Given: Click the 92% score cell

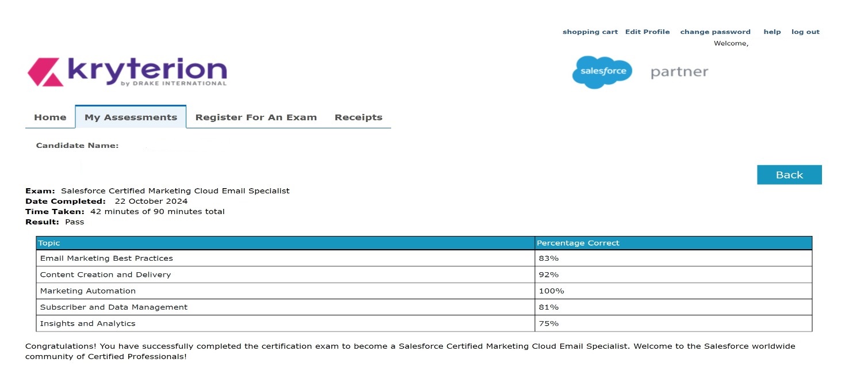Looking at the screenshot, I should click(x=674, y=275).
